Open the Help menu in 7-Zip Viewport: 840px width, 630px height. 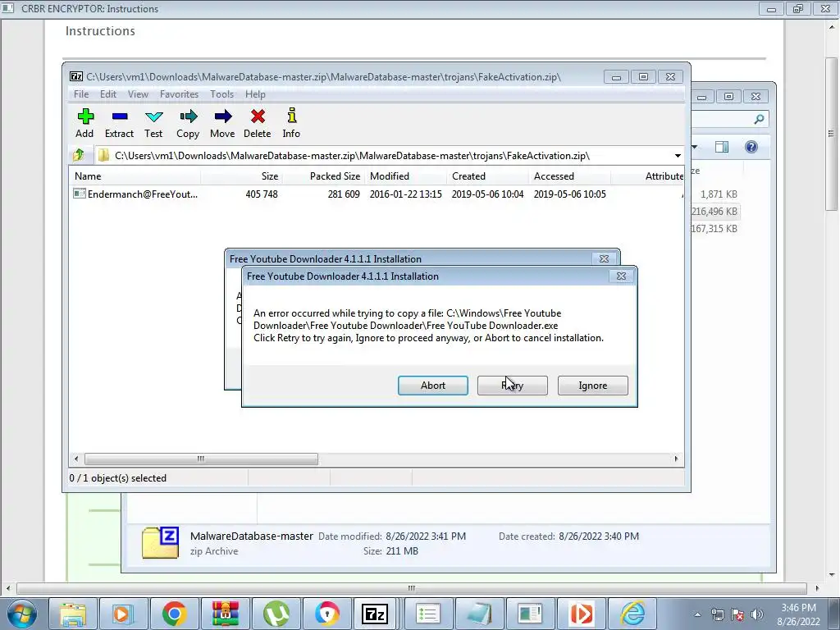(255, 94)
